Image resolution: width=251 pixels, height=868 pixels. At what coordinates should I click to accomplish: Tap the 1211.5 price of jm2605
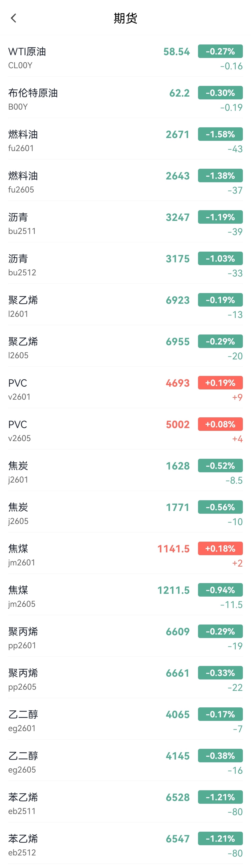point(173,590)
